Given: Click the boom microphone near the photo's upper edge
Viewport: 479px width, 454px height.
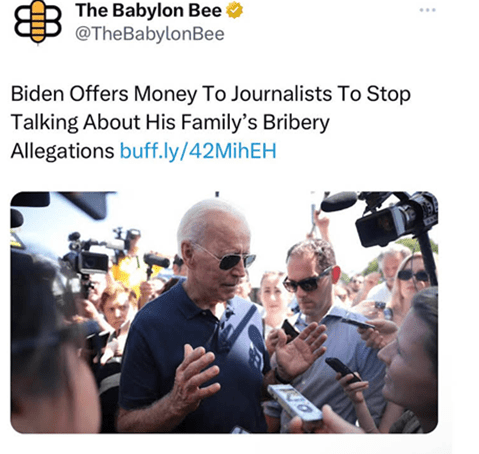Looking at the screenshot, I should 339,202.
